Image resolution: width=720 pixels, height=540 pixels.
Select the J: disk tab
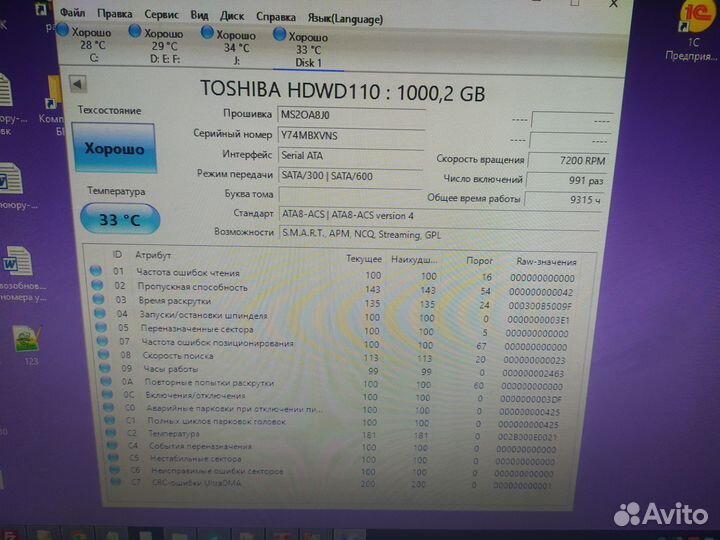[x=229, y=47]
